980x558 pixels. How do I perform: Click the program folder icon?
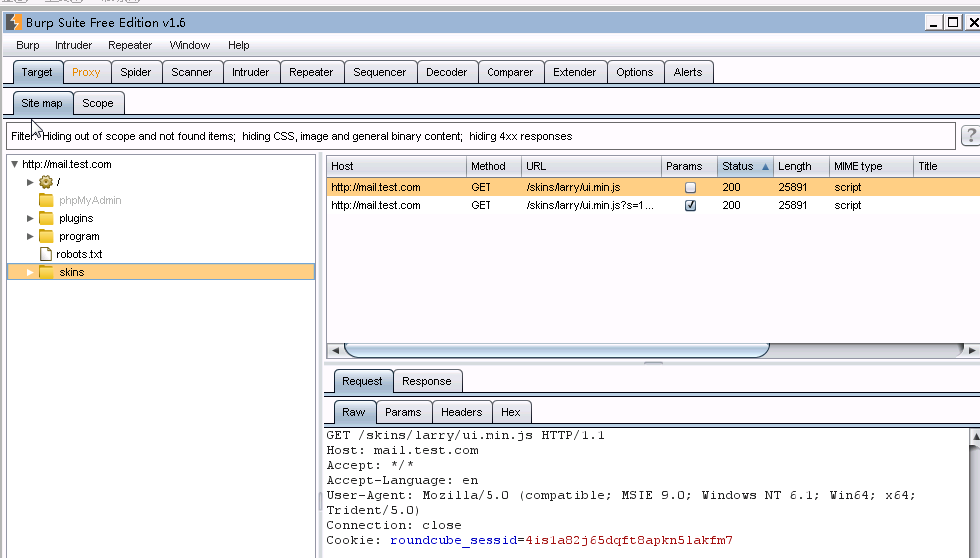[x=46, y=236]
